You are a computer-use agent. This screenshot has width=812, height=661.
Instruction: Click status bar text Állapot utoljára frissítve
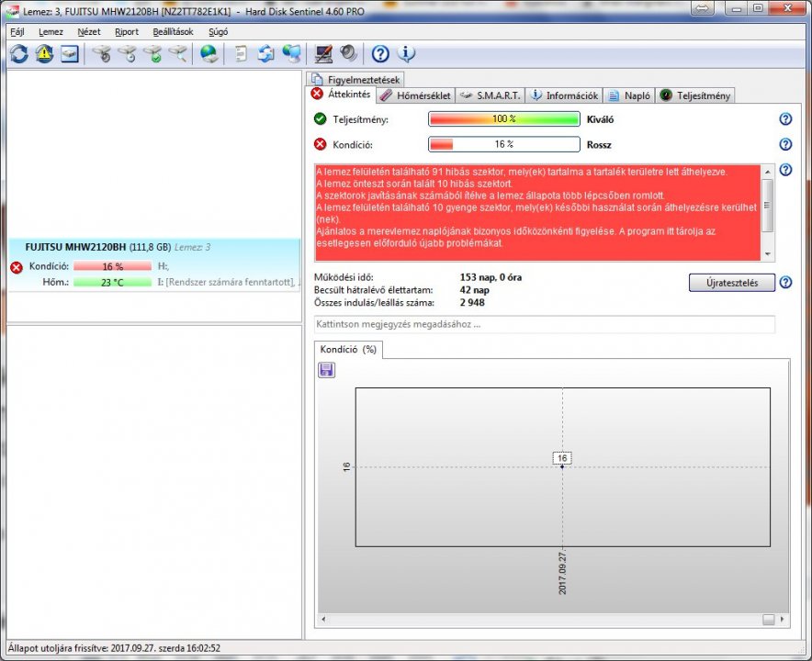(x=114, y=648)
